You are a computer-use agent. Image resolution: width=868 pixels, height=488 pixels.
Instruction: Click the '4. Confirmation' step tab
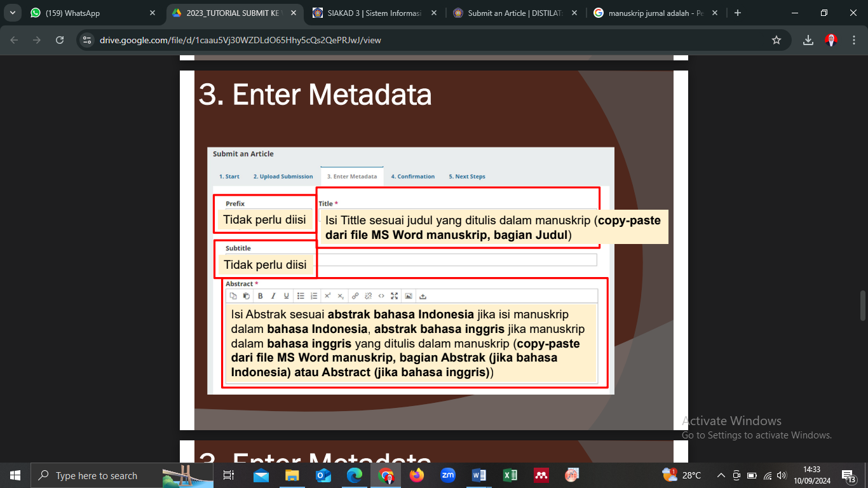413,177
